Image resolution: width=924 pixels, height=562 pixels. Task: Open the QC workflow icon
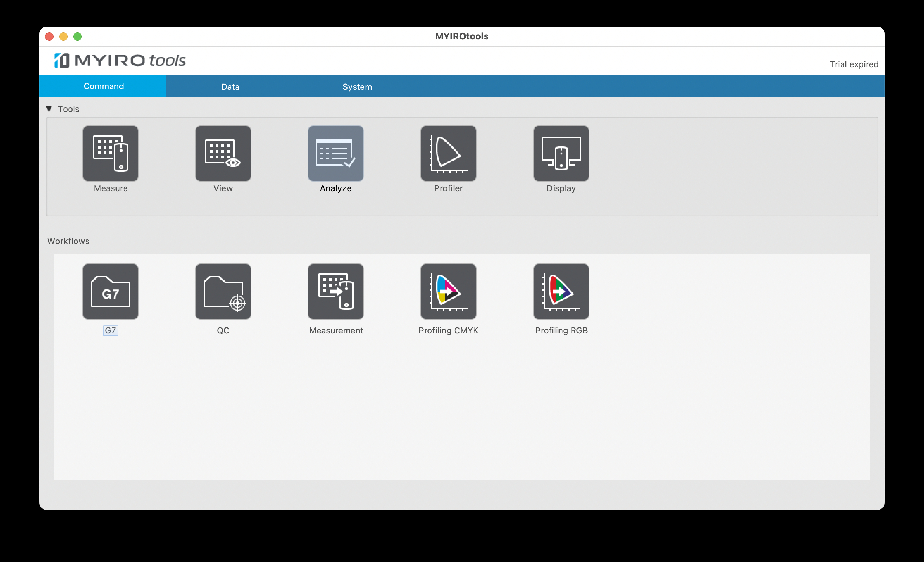pos(223,291)
